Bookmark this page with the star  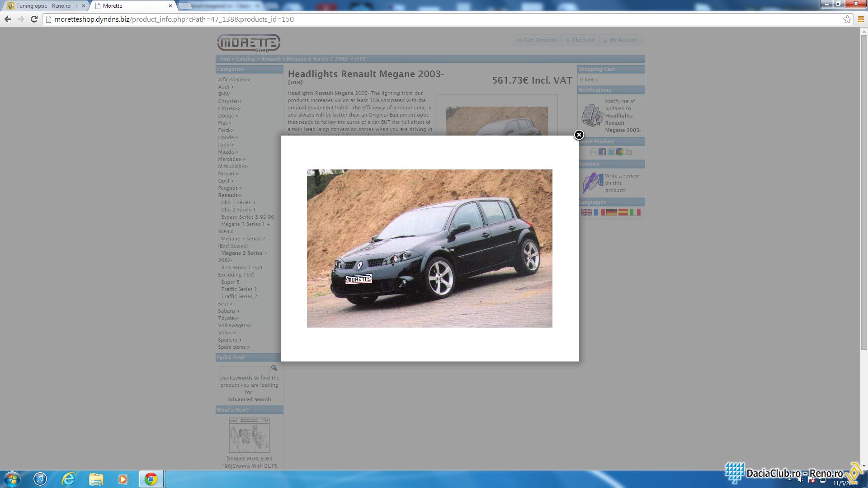(x=847, y=19)
